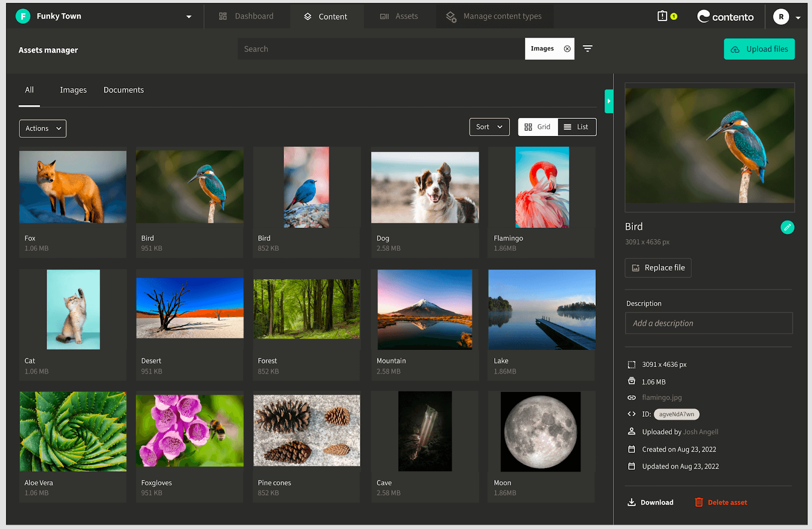Image resolution: width=812 pixels, height=529 pixels.
Task: Switch asset view to List mode
Action: coord(577,127)
